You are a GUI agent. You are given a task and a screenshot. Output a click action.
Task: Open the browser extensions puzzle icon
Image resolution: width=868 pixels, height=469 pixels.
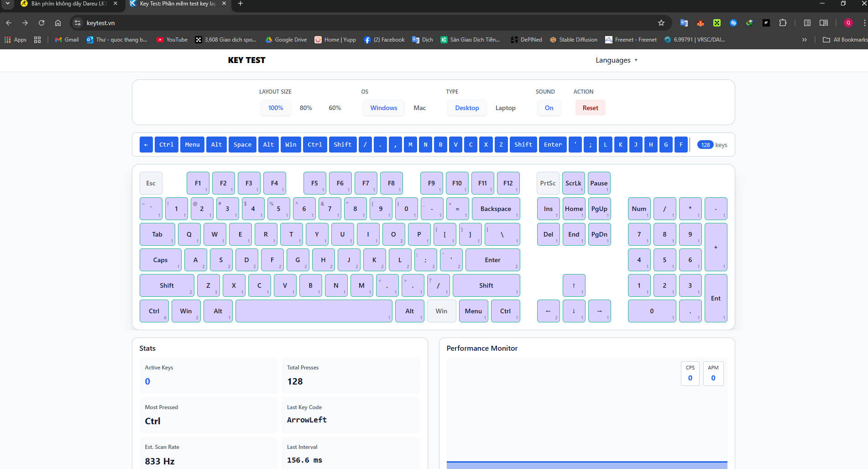point(783,23)
